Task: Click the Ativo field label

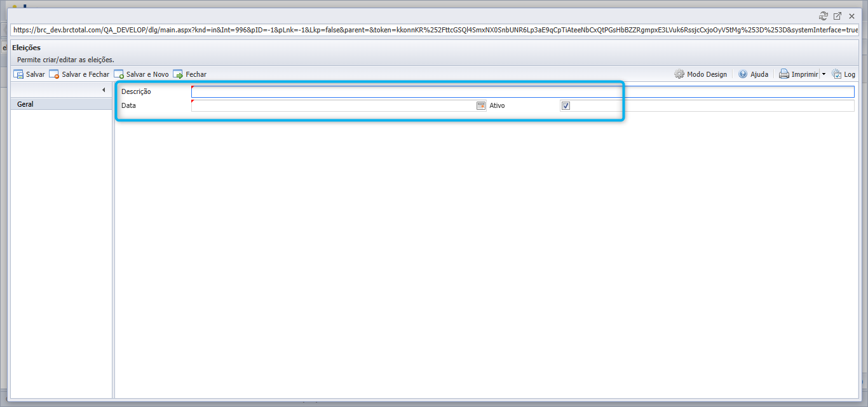Action: (x=497, y=105)
